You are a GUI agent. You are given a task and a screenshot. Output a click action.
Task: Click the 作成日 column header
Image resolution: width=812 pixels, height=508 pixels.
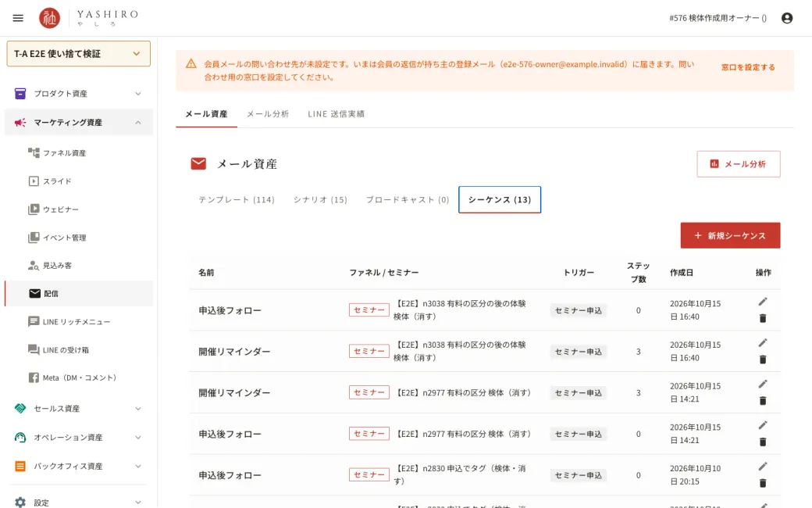(x=682, y=272)
